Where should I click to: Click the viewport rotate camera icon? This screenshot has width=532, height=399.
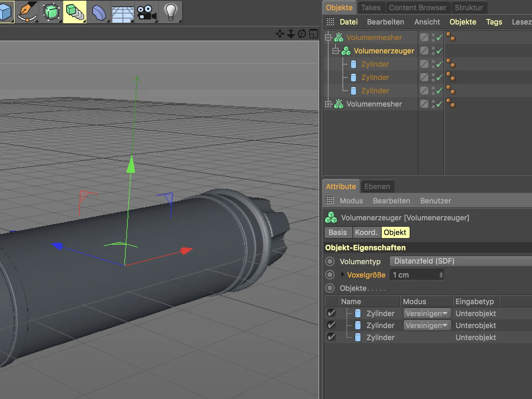[x=302, y=34]
